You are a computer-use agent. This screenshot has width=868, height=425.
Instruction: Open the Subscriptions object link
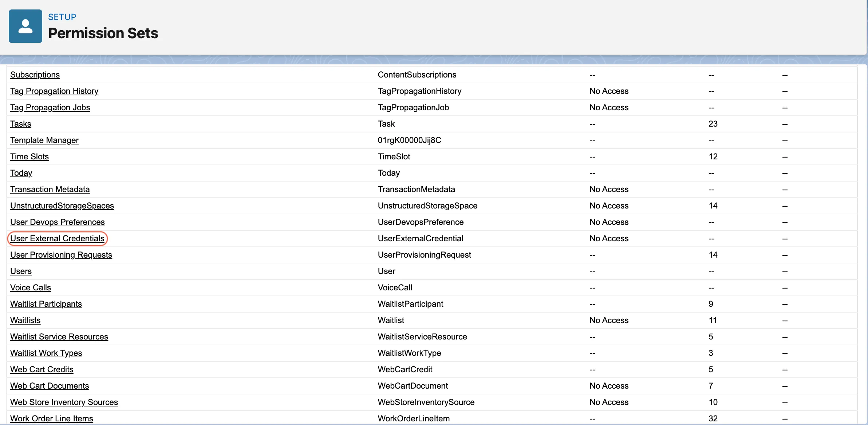click(x=35, y=75)
